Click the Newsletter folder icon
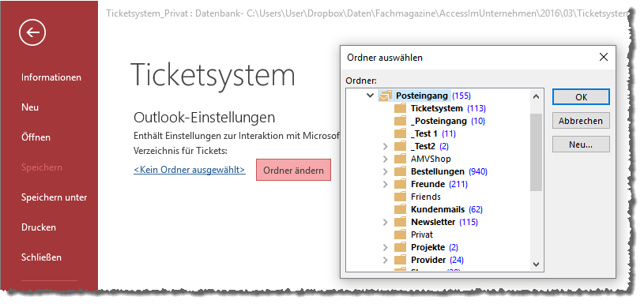Image resolution: width=644 pixels, height=304 pixels. 400,223
